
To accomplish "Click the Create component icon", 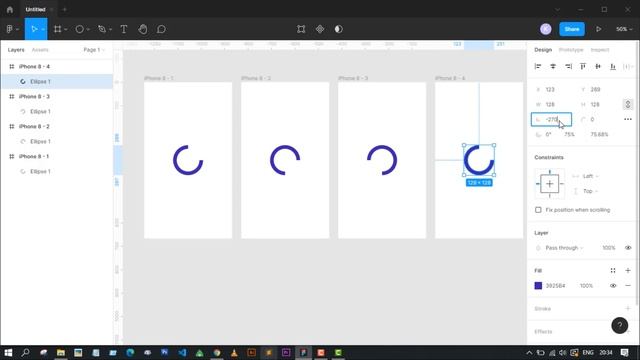I will tap(320, 29).
